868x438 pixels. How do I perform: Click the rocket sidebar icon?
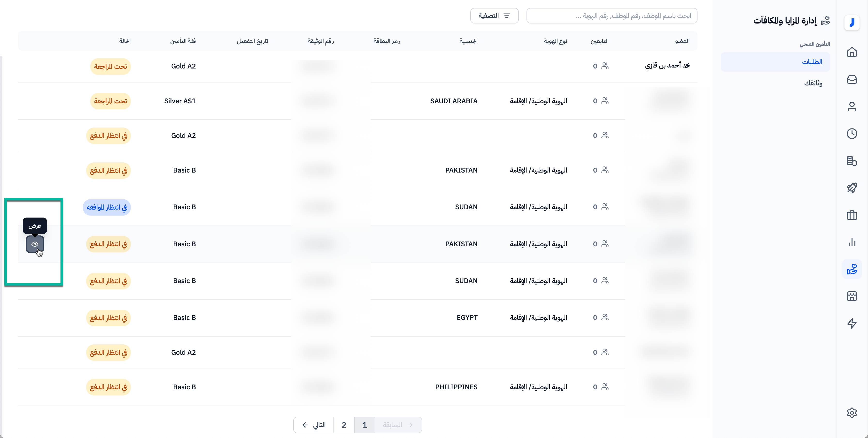pos(852,188)
